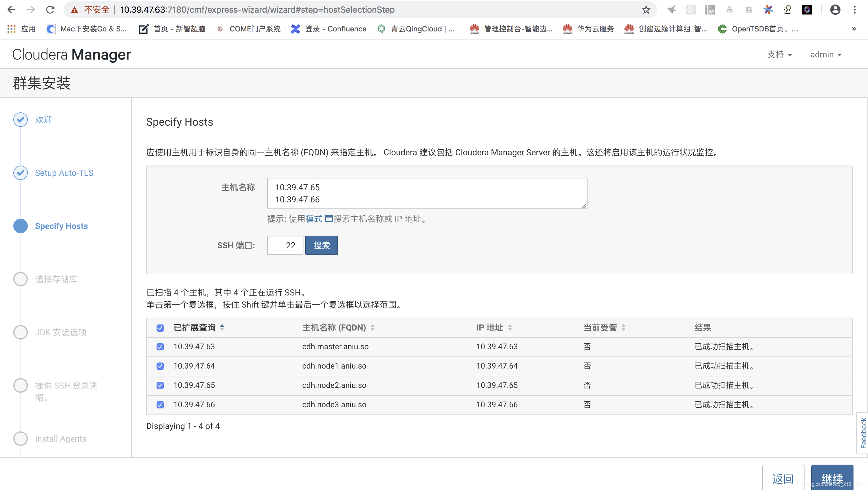Sort by 当前受管 column
The image size is (868, 490).
point(604,328)
